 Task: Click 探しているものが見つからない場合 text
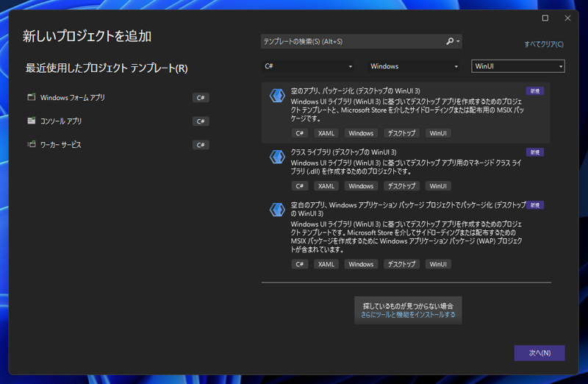point(408,306)
